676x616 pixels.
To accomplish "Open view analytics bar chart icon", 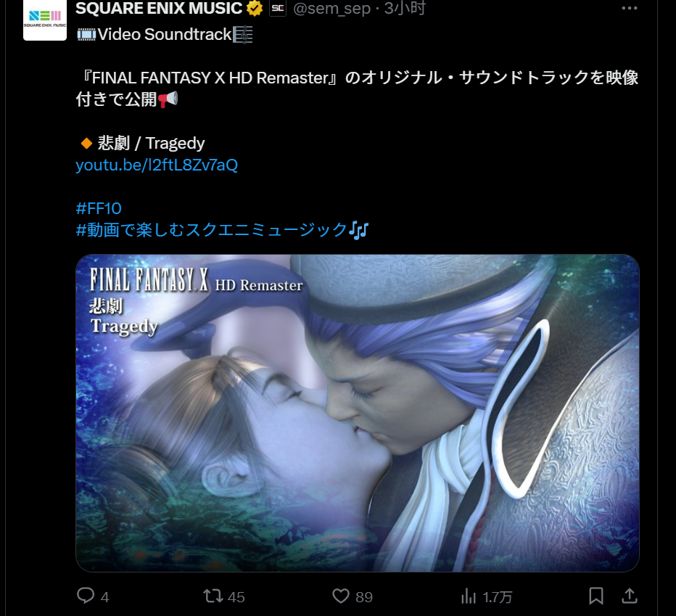I will 469,596.
